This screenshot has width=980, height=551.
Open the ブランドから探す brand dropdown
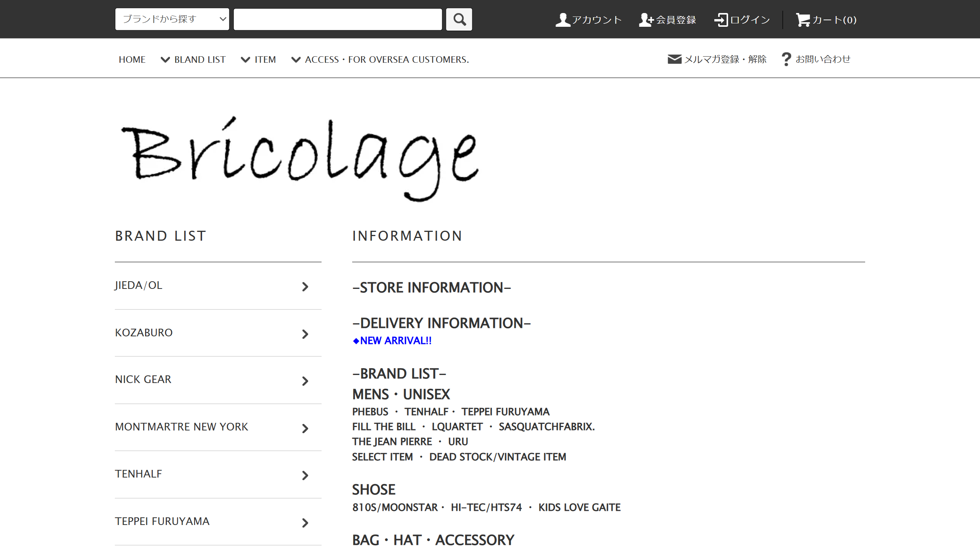point(172,19)
